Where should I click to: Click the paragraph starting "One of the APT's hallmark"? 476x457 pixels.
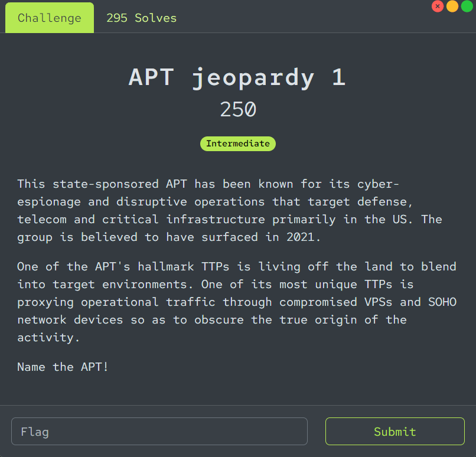(237, 302)
